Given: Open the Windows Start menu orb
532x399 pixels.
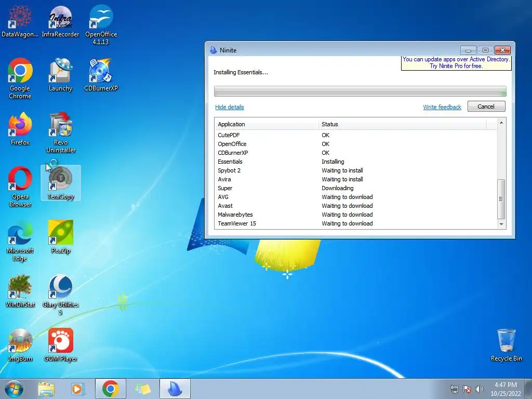Looking at the screenshot, I should click(14, 389).
